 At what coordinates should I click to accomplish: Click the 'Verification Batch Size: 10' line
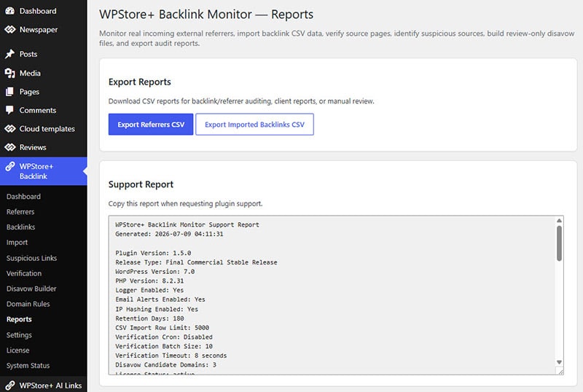tap(164, 346)
